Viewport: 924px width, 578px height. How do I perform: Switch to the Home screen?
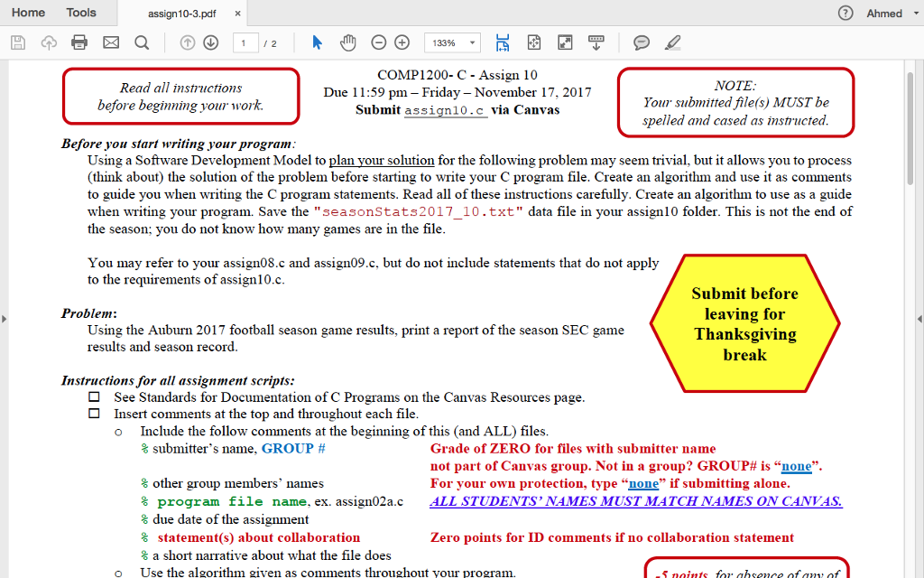point(28,13)
